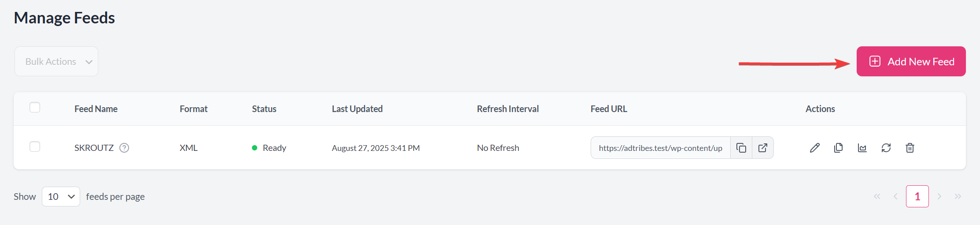The height and width of the screenshot is (225, 980).
Task: Click the edit pencil icon for SKROUTZ feed
Action: [x=815, y=148]
